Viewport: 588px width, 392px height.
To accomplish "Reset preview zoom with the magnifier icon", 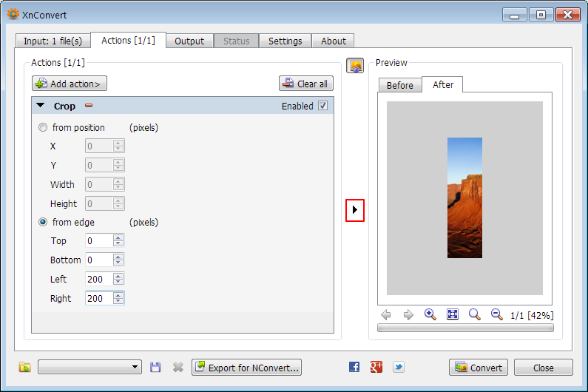I will tap(474, 314).
